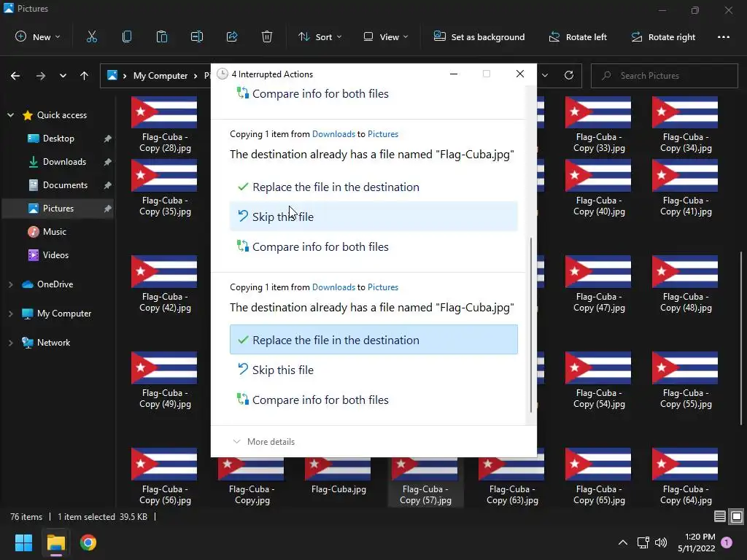Screen dimensions: 747x560
Task: Open Google Chrome from taskbar
Action: (x=88, y=542)
